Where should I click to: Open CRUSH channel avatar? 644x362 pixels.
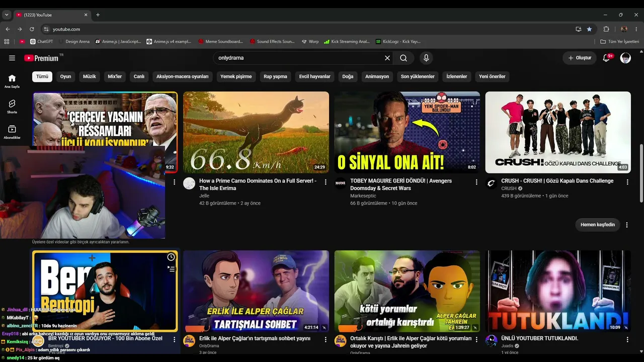click(x=491, y=183)
